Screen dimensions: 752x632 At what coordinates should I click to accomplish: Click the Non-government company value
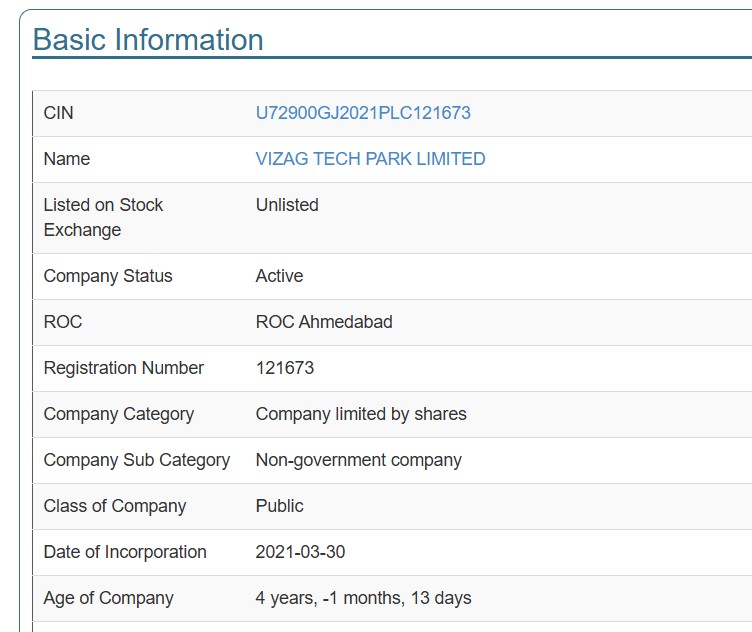359,460
